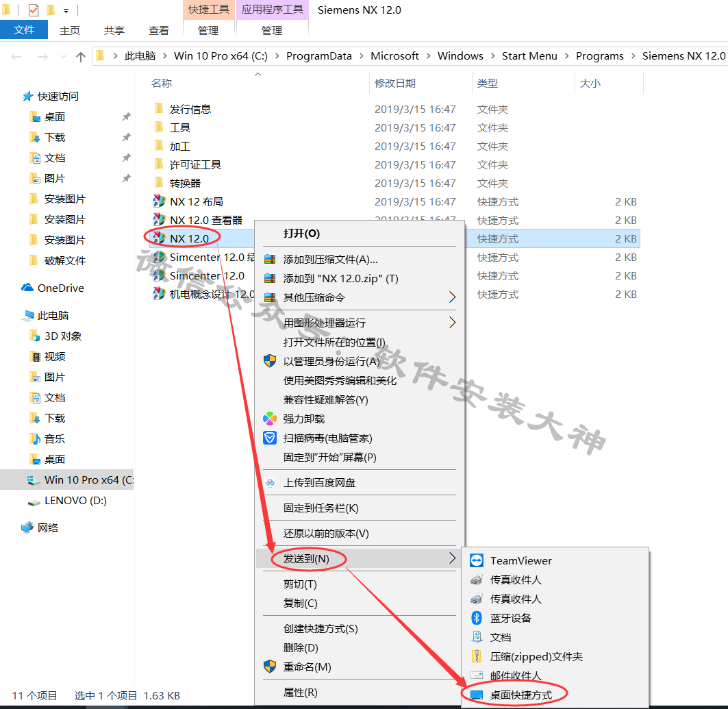This screenshot has height=709, width=728.
Task: Choose 打开文件所在的位置 menu entry
Action: 360,342
